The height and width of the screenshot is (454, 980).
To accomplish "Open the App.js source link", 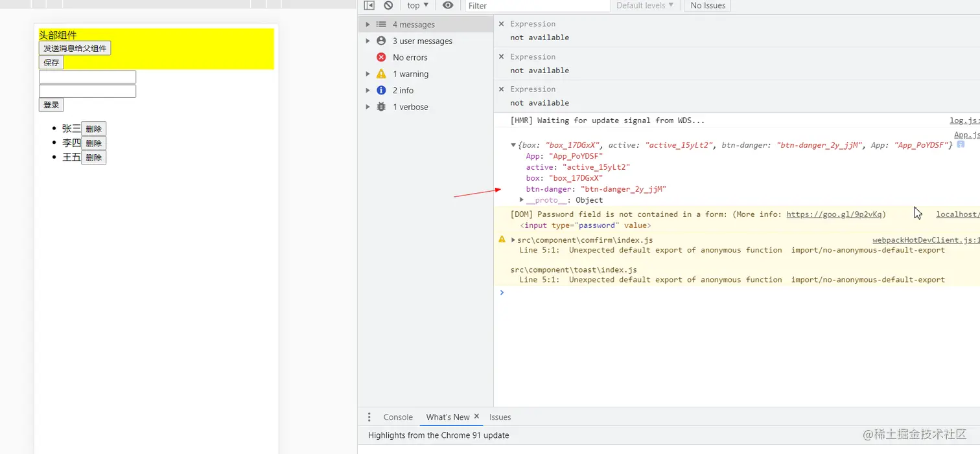I will pyautogui.click(x=966, y=135).
